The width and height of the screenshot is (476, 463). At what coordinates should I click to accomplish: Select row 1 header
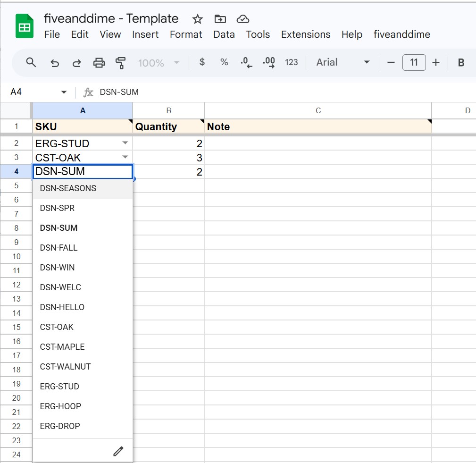pyautogui.click(x=16, y=126)
